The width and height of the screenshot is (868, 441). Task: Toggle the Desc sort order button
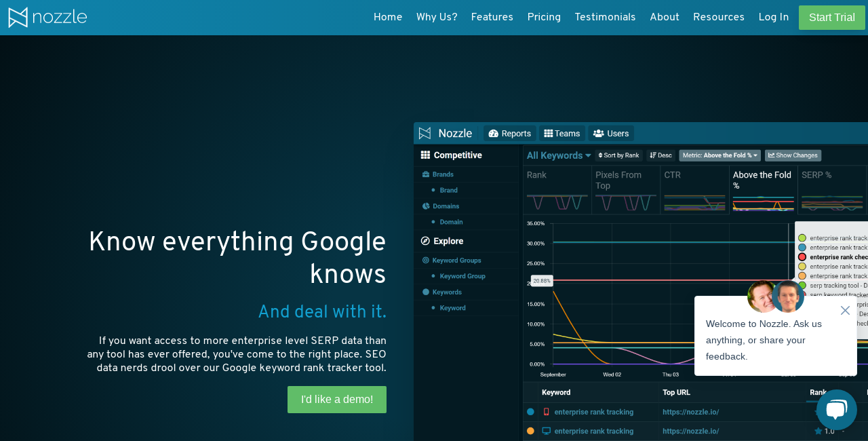[x=660, y=155]
